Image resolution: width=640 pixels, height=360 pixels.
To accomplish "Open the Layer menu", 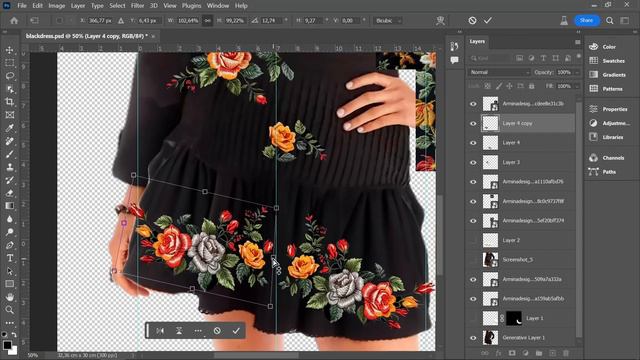I will pyautogui.click(x=78, y=6).
